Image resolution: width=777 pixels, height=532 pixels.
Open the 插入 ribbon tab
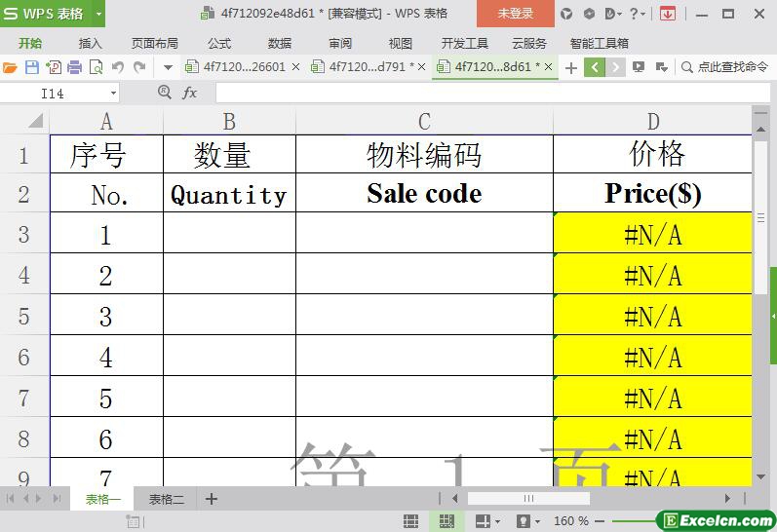pyautogui.click(x=90, y=44)
